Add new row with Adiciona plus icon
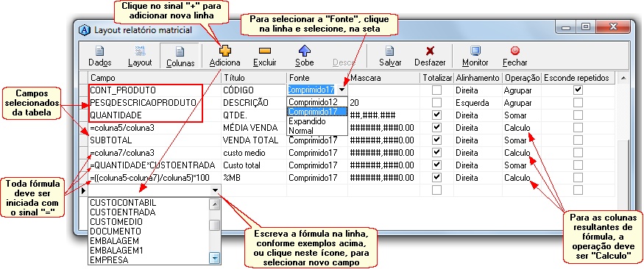 (224, 51)
